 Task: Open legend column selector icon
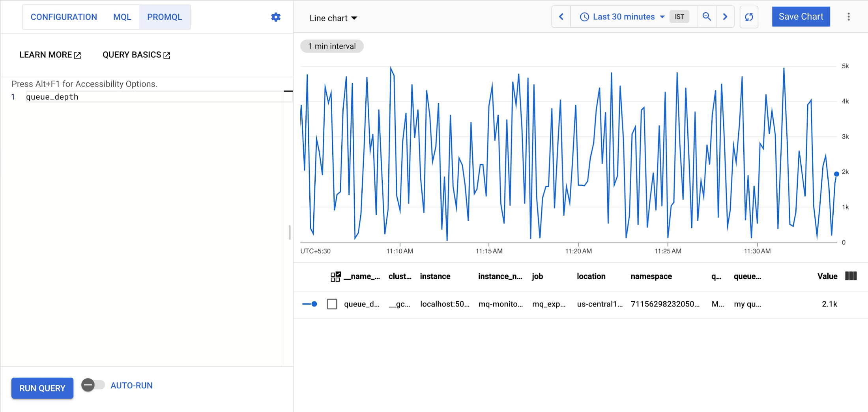(x=851, y=276)
